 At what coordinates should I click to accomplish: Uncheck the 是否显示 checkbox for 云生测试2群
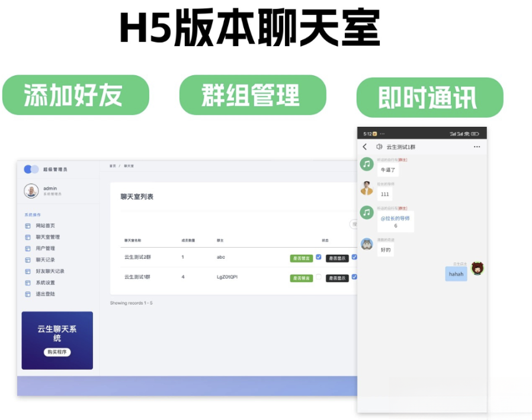pos(354,257)
